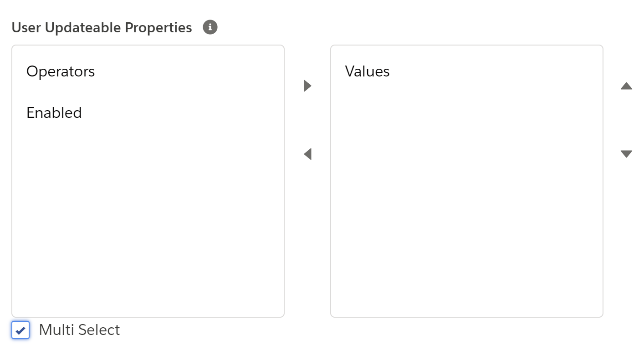Select Enabled in the available list

[x=54, y=113]
